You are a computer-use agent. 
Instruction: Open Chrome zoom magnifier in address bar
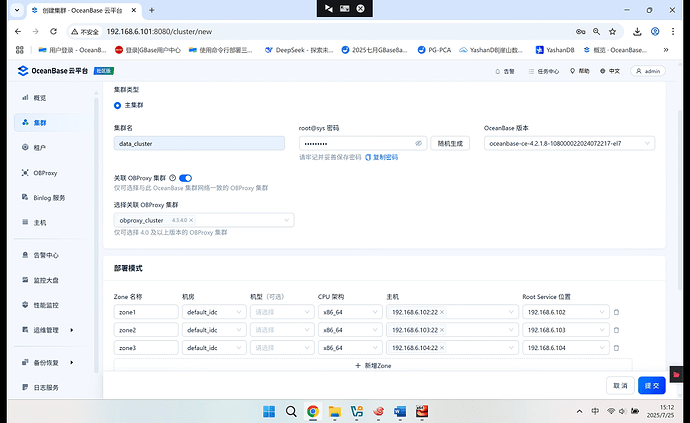[596, 32]
